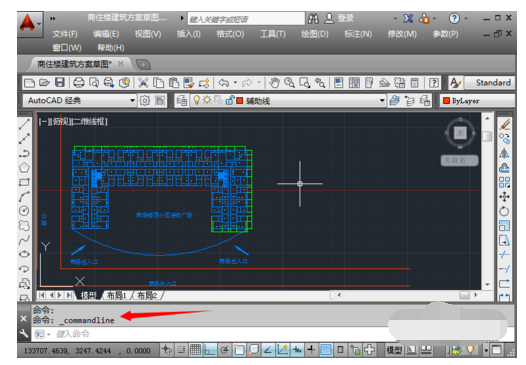The image size is (526, 365).
Task: Click the 未命名 view label under ViewCube
Action: pyautogui.click(x=459, y=160)
